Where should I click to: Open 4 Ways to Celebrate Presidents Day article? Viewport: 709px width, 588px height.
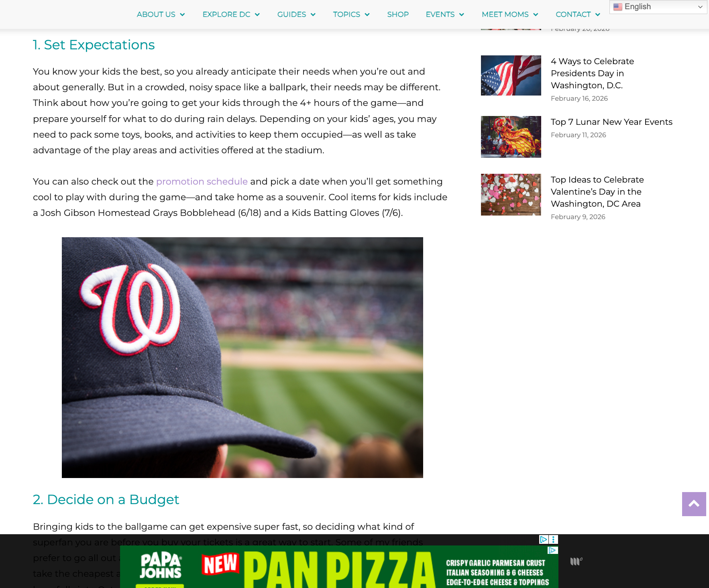[x=592, y=73]
